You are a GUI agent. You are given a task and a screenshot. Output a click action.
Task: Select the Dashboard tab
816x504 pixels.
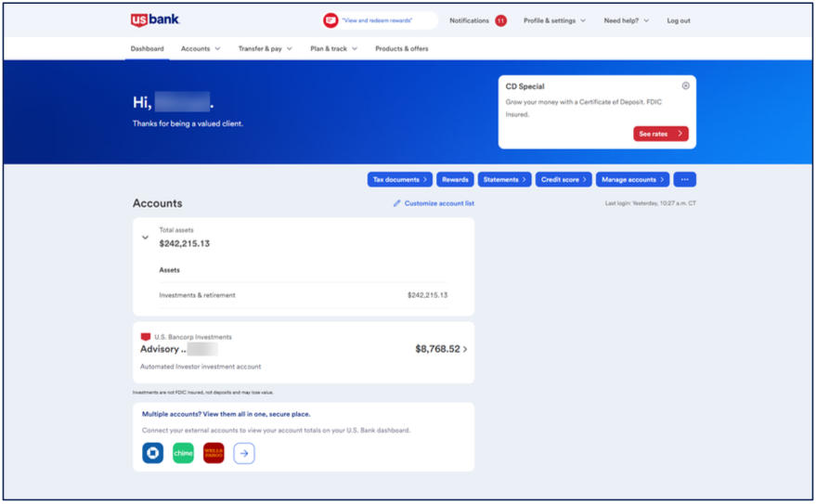point(148,48)
